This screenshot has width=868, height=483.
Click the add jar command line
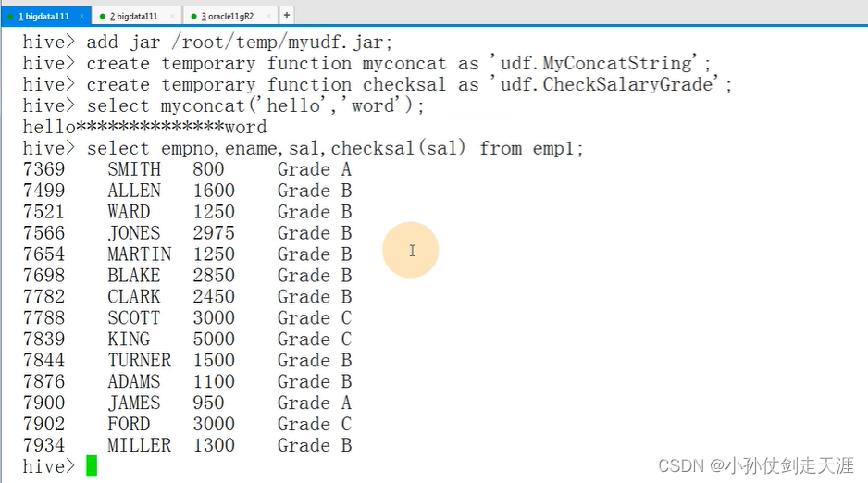pyautogui.click(x=207, y=42)
